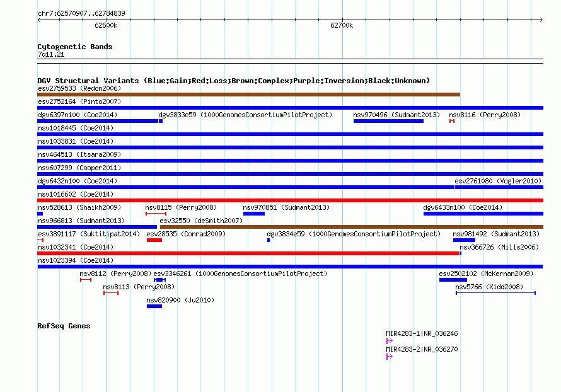Click the red nsv8113 loss interval glyph
Screen dimensions: 561x392
pos(111,293)
